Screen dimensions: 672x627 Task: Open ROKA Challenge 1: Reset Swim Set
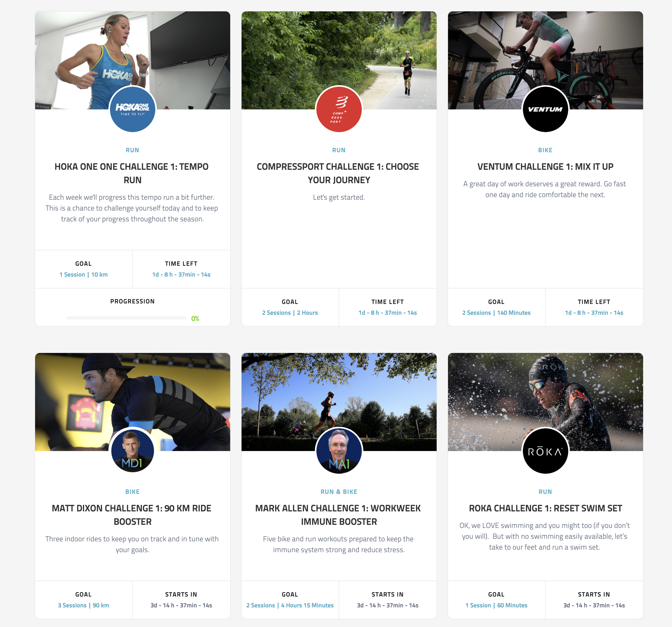545,508
